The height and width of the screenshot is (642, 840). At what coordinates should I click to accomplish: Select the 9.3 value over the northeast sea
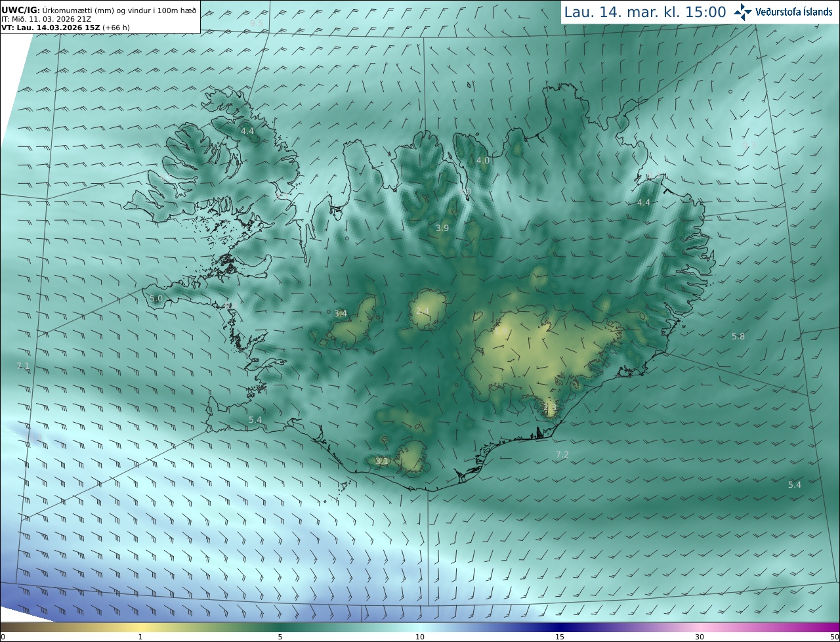(749, 144)
